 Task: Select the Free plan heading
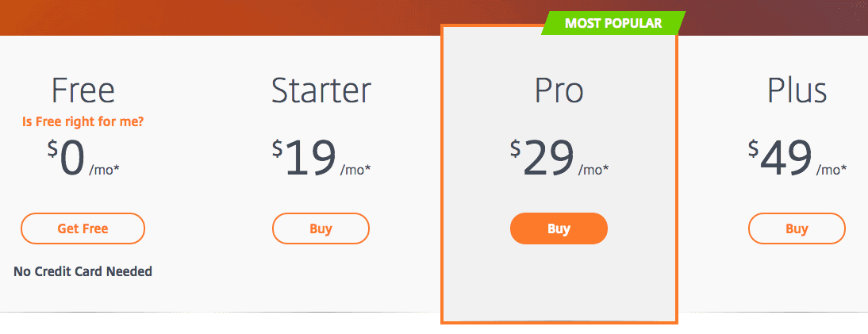pyautogui.click(x=83, y=90)
